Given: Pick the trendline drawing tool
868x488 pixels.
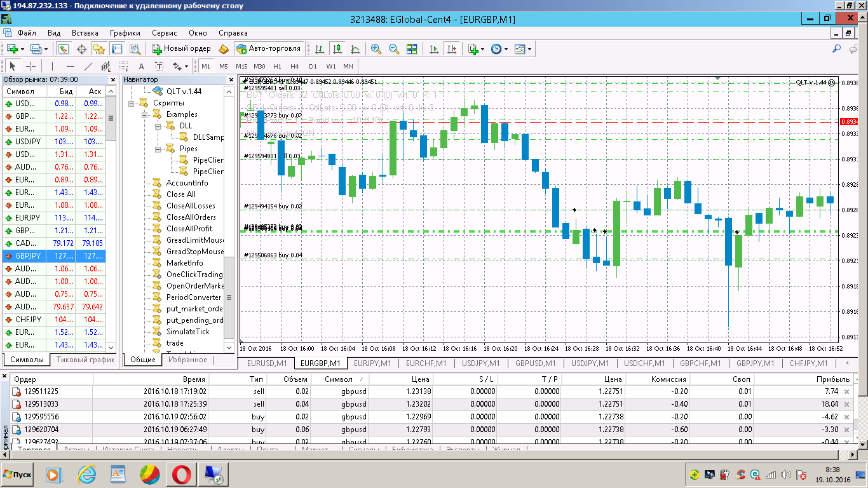Looking at the screenshot, I should pos(88,66).
